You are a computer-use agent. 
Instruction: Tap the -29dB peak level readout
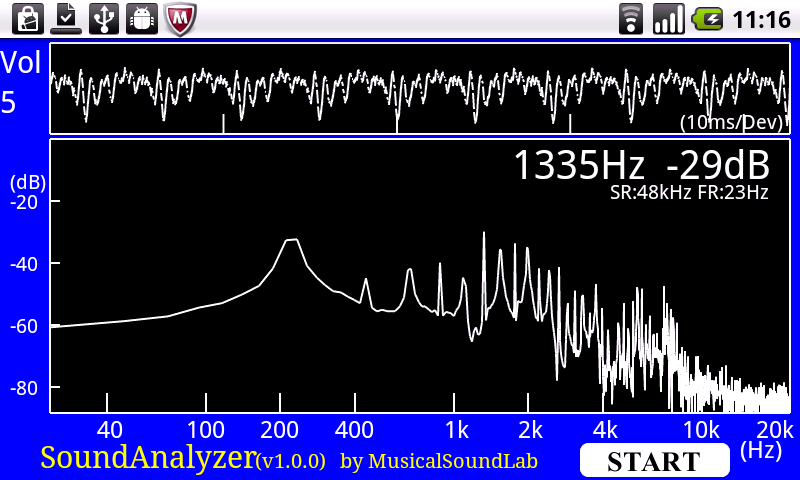tap(718, 165)
